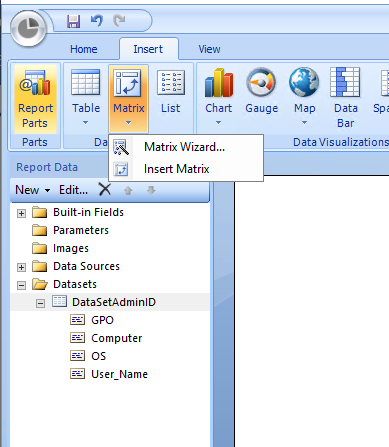Select the Data Sources tree label
Viewport: 389px width, 447px height.
(x=86, y=266)
